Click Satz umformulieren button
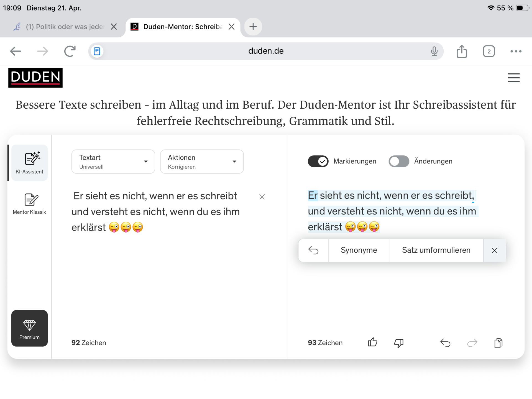Image resolution: width=532 pixels, height=399 pixels. pos(436,250)
